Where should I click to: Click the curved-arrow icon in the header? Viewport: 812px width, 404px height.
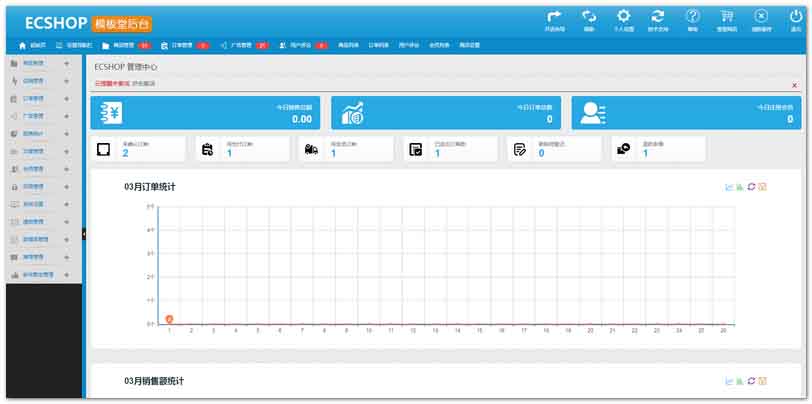point(554,17)
